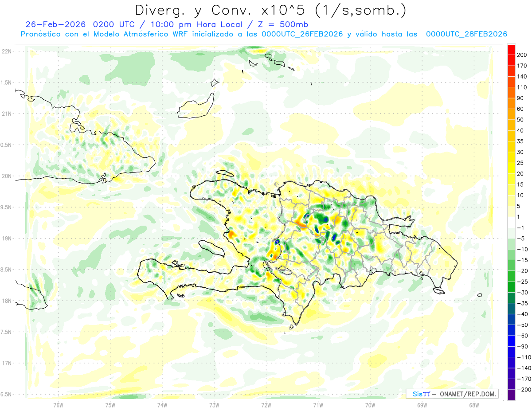Click the '69W' longitude label
532x411 pixels.
(422, 404)
